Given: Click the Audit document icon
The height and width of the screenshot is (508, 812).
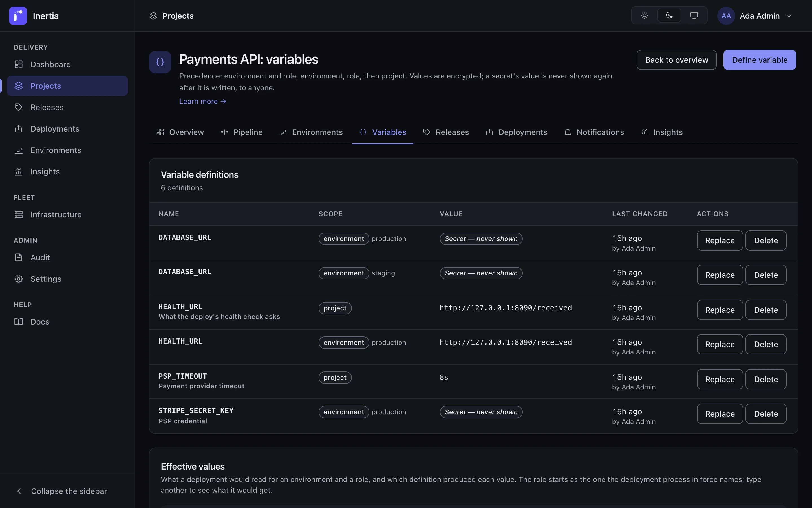Looking at the screenshot, I should (x=18, y=257).
